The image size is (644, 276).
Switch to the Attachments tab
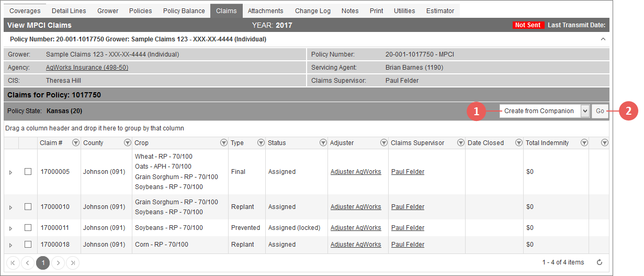pyautogui.click(x=266, y=11)
